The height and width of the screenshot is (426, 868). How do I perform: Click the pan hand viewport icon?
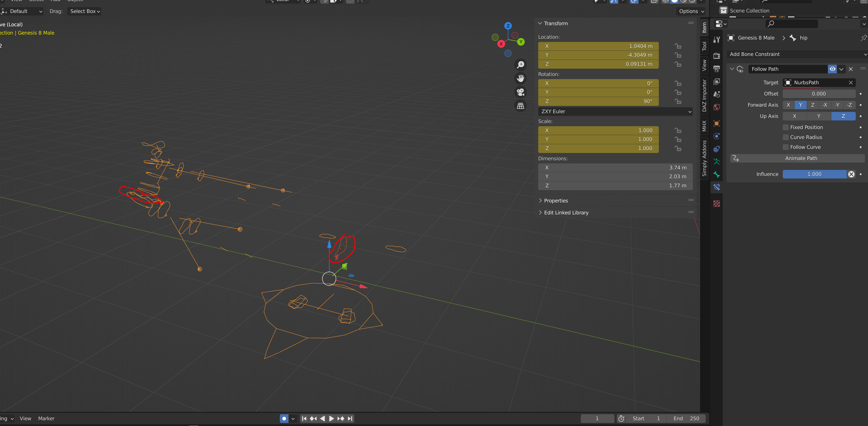pos(521,78)
